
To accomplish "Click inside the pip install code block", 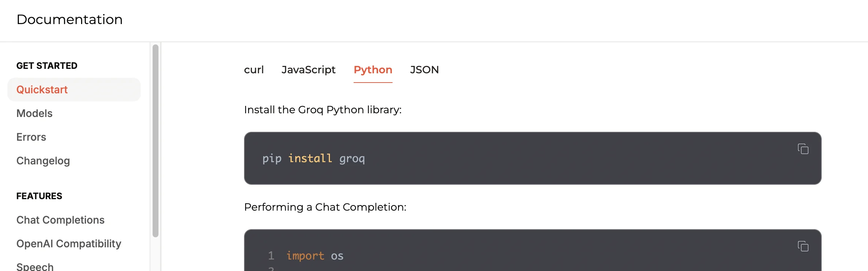I will [518, 158].
